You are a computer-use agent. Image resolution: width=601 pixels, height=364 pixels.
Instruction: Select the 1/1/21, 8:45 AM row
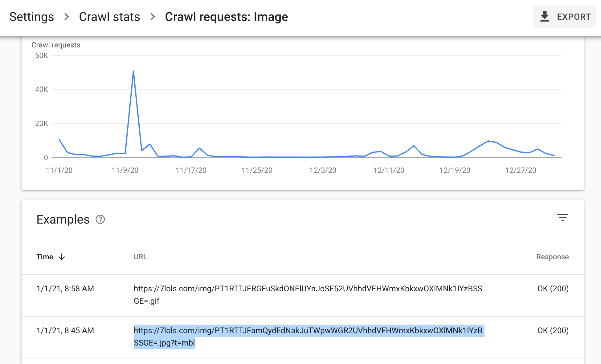(303, 337)
